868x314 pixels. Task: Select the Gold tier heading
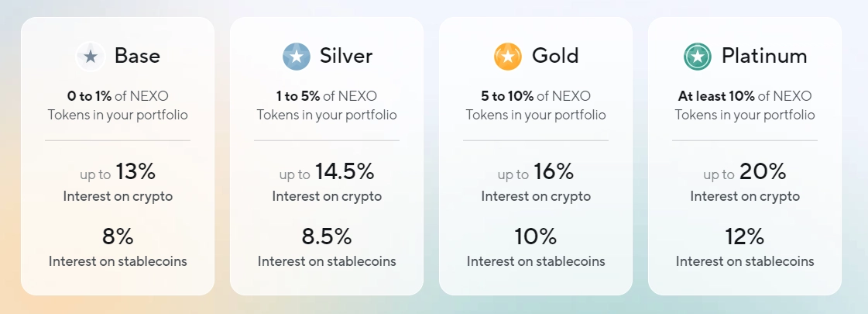point(555,57)
